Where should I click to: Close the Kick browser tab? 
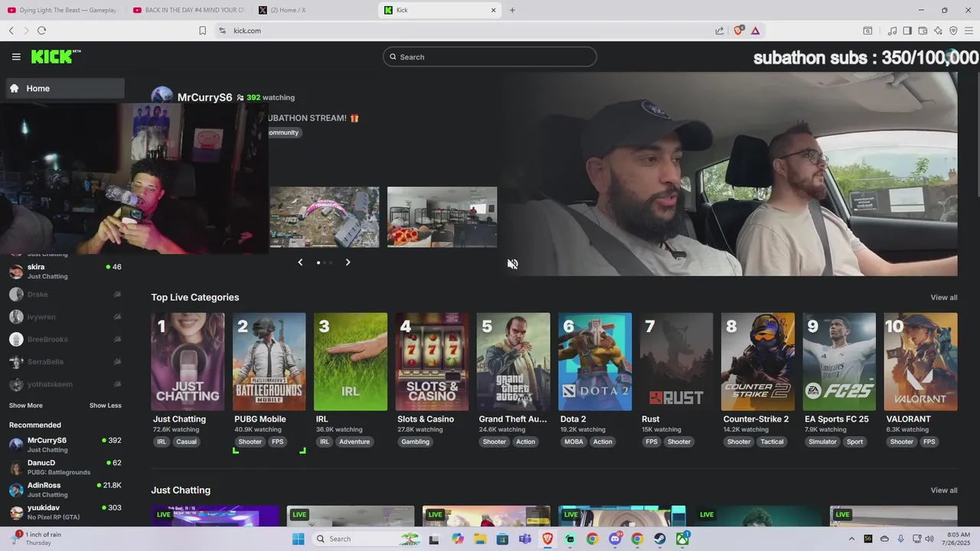tap(494, 10)
